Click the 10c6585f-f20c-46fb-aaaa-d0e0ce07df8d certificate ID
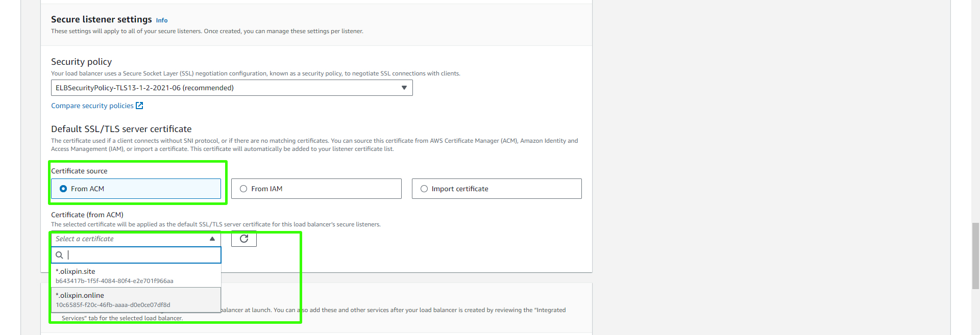 (113, 305)
